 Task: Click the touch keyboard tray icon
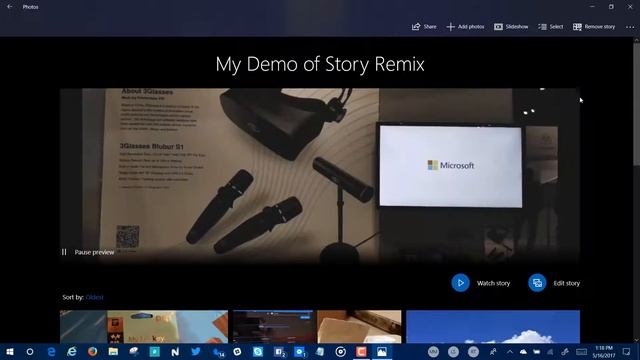581,351
